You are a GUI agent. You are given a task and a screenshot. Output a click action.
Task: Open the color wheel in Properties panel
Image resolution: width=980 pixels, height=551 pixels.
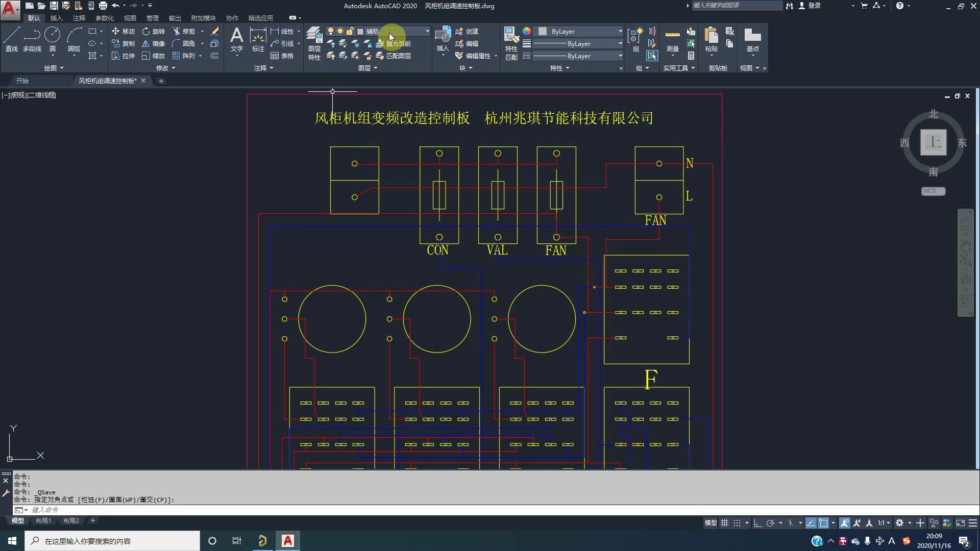coord(526,31)
